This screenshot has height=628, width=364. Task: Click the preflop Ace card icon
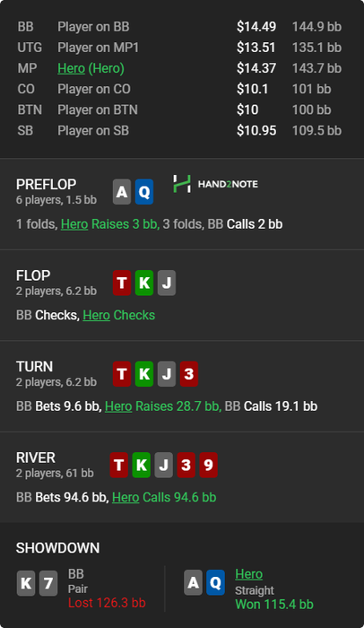tap(122, 192)
